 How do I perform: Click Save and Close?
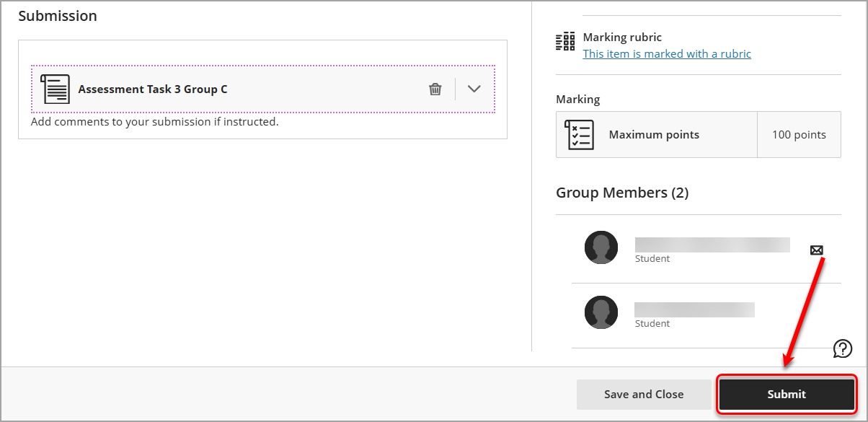tap(645, 394)
